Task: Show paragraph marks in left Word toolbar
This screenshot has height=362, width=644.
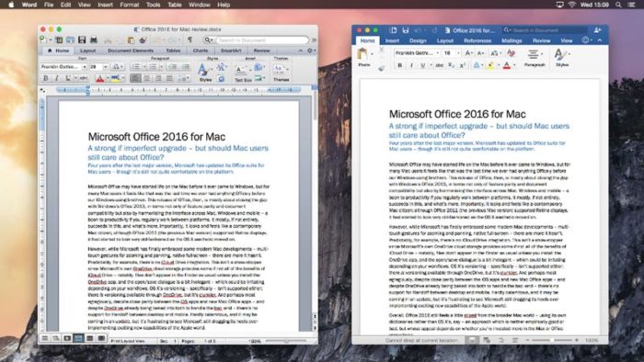Action: click(x=190, y=40)
